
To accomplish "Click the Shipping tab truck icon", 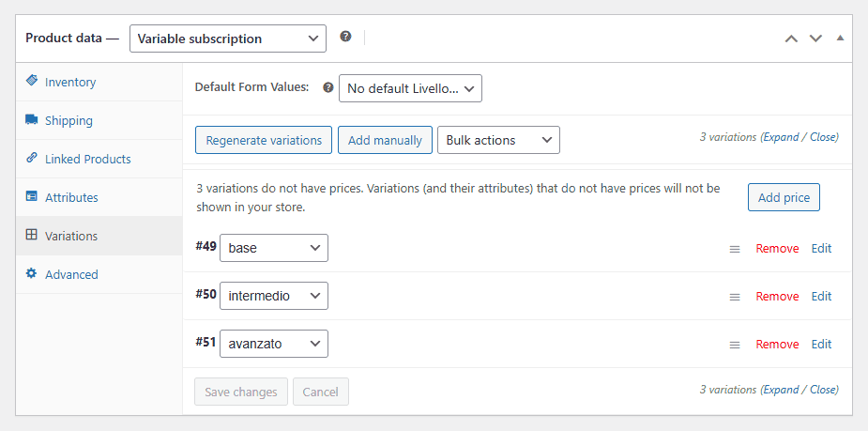I will click(32, 119).
